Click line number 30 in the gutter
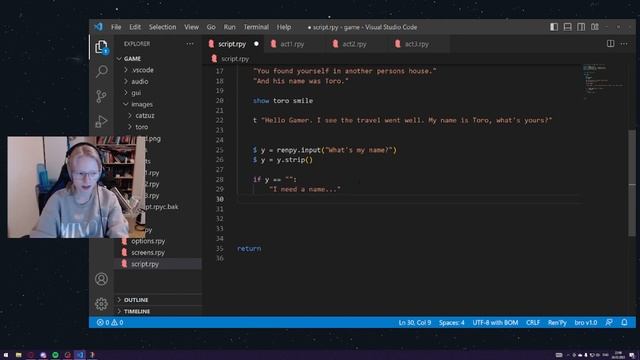The height and width of the screenshot is (360, 640). (x=220, y=199)
